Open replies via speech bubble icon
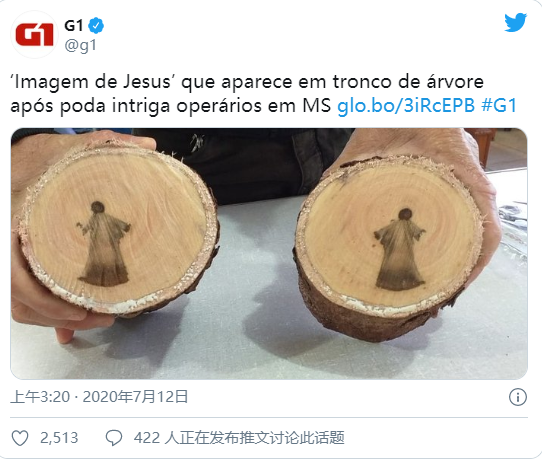542x463 pixels. tap(114, 438)
